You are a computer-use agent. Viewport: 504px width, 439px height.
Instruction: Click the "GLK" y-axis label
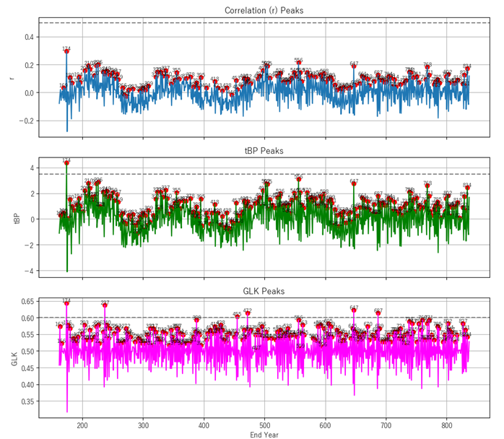click(14, 359)
